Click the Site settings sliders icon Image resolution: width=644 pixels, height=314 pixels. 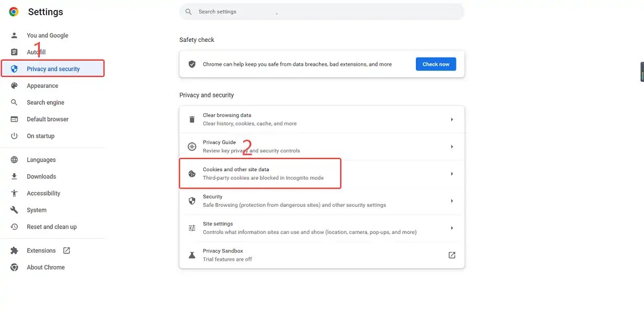pos(192,228)
